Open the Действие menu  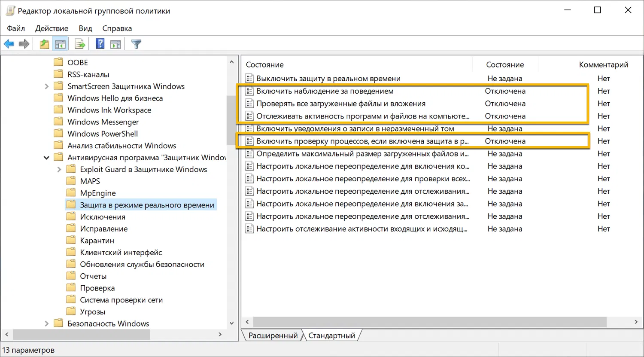(52, 28)
